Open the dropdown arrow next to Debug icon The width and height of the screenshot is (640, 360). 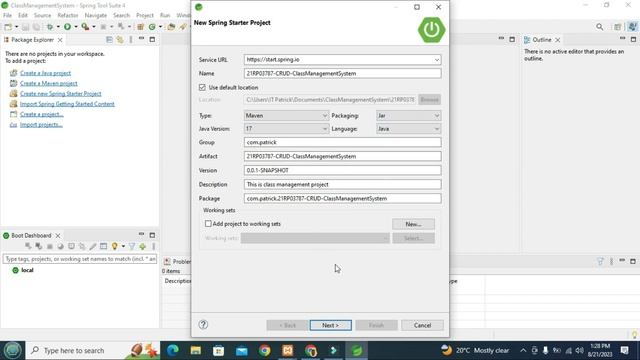58,27
